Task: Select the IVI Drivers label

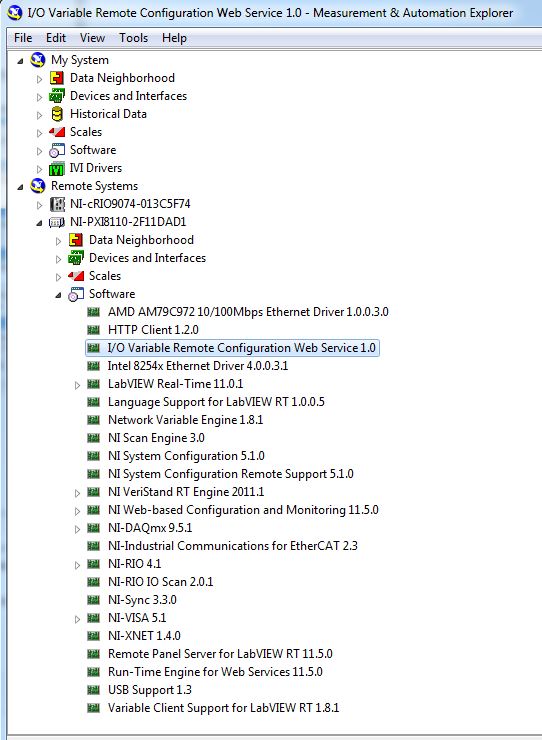Action: [x=96, y=168]
